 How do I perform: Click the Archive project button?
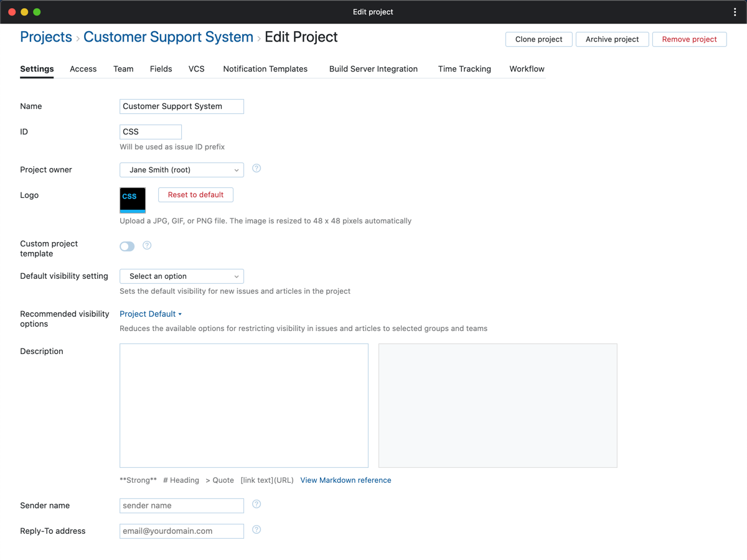613,39
